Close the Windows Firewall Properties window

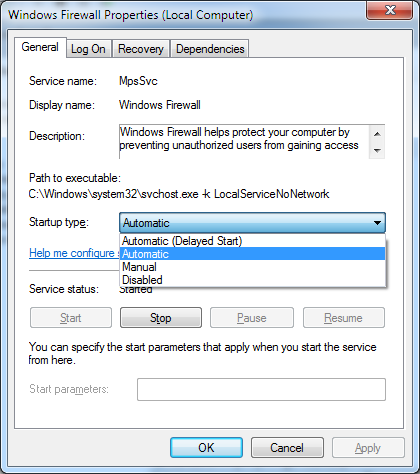(x=390, y=11)
